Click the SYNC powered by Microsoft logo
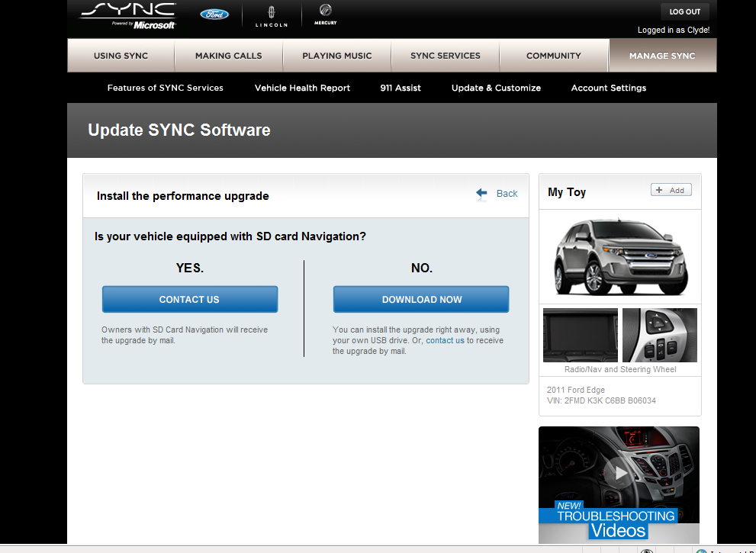This screenshot has height=553, width=756. [128, 15]
